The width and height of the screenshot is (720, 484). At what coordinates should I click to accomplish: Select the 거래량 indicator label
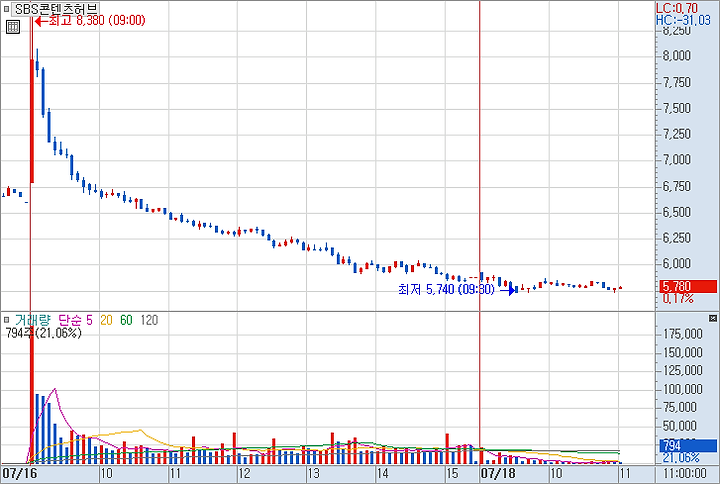click(32, 320)
